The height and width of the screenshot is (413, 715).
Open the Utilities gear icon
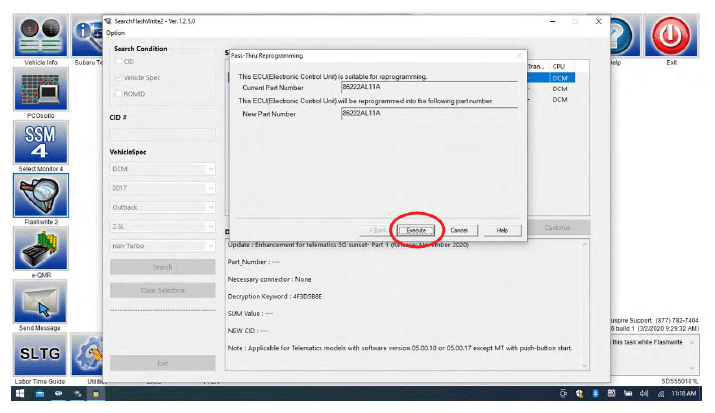(87, 354)
